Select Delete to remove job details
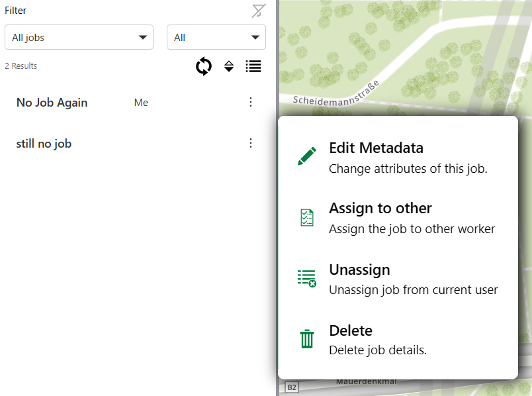This screenshot has height=396, width=532. (x=351, y=330)
